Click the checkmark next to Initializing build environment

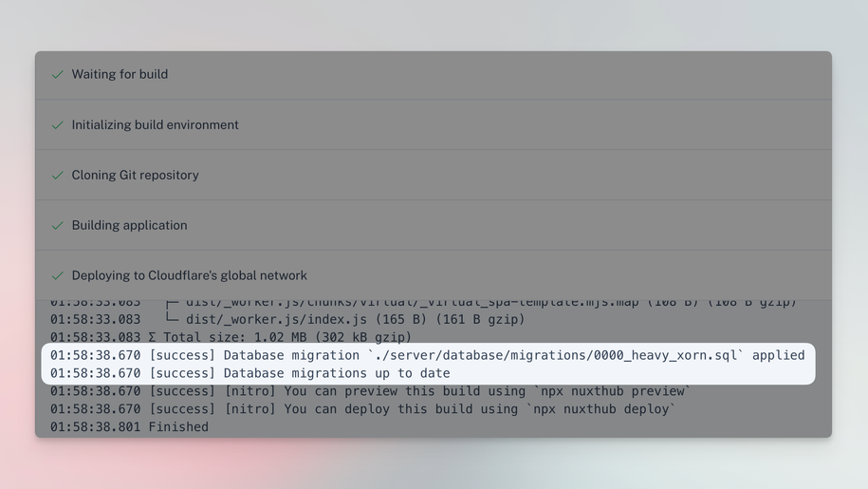pos(58,125)
